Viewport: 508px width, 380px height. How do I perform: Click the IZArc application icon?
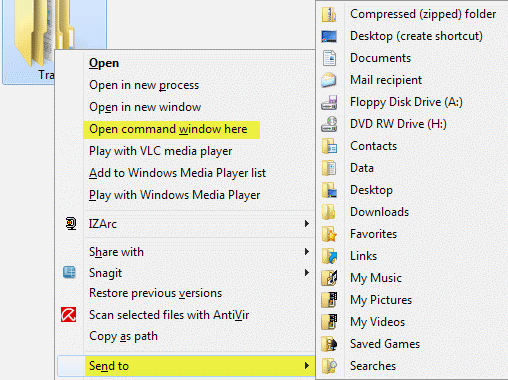[71, 223]
